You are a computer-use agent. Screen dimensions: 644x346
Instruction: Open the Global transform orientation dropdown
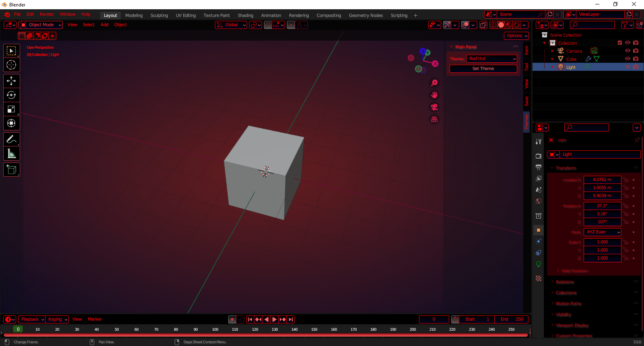(x=231, y=25)
